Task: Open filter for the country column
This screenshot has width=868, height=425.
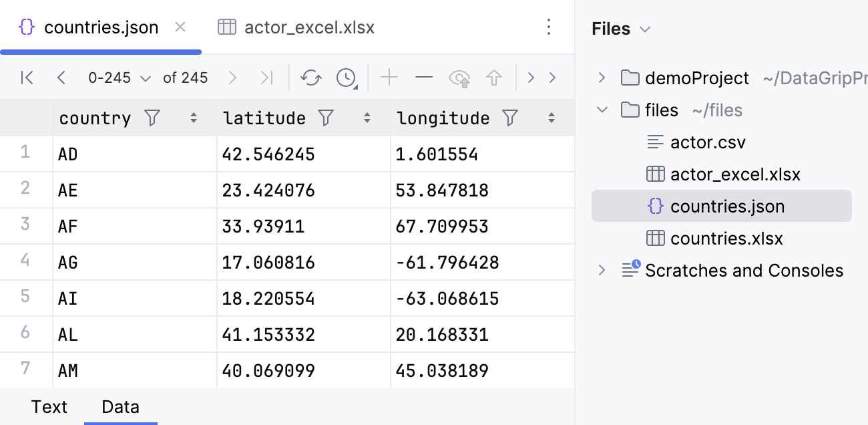Action: (x=152, y=118)
